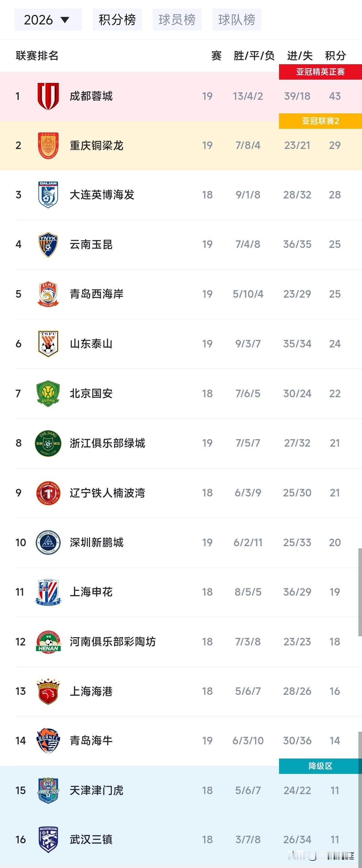Open 浙江俱乐部绿城 team name link
The image size is (362, 868).
[107, 443]
